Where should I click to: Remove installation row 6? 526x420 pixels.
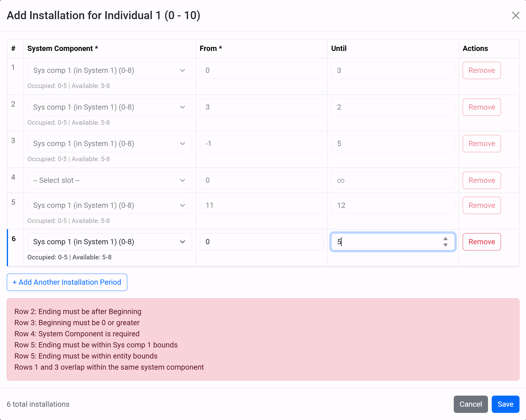481,241
